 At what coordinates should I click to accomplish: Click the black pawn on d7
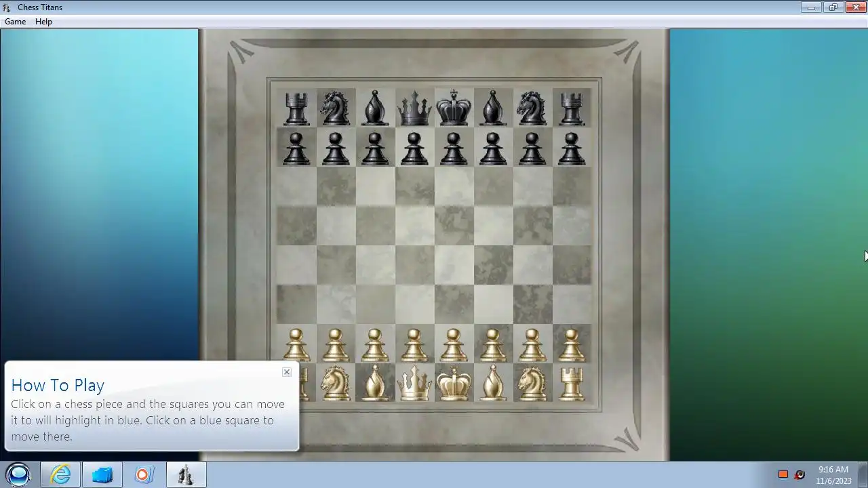pyautogui.click(x=414, y=148)
